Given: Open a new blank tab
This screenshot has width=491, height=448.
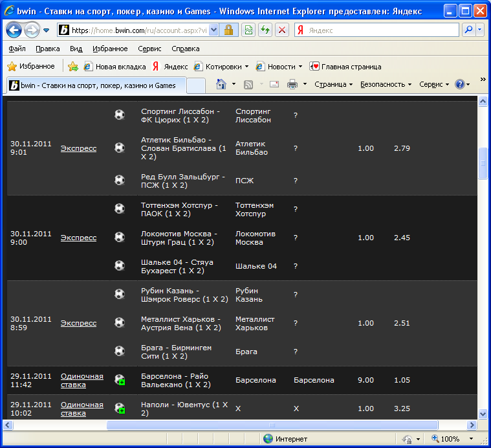Looking at the screenshot, I should coord(196,85).
